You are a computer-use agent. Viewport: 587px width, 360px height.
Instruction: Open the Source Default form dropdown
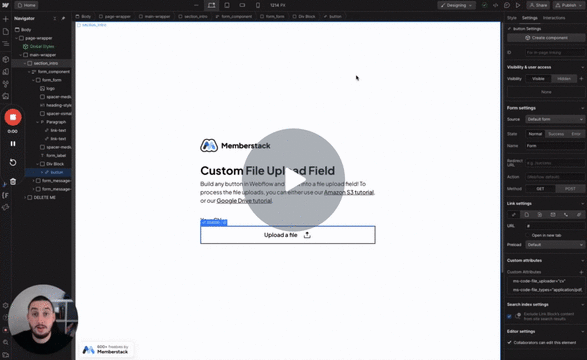(x=555, y=119)
